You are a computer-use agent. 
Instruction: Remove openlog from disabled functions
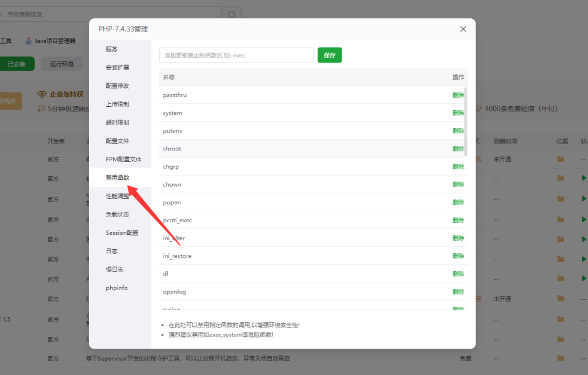pos(458,292)
